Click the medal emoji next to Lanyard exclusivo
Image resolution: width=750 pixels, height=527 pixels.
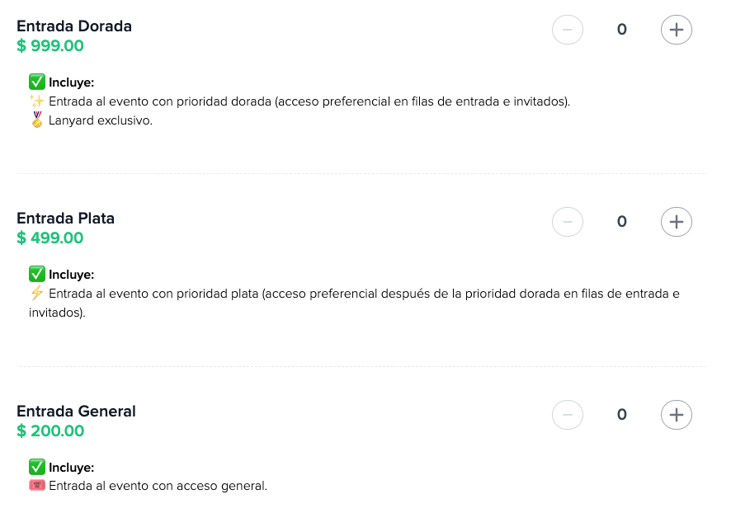(37, 120)
